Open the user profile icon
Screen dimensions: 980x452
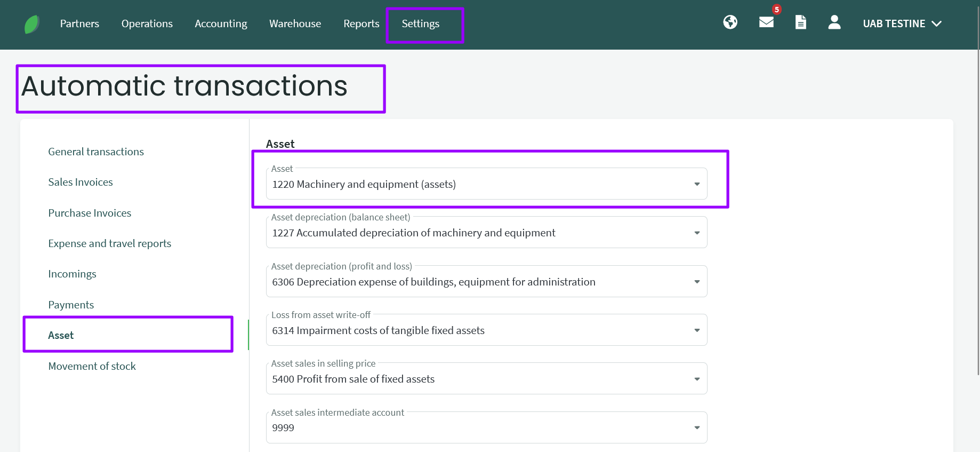point(834,22)
